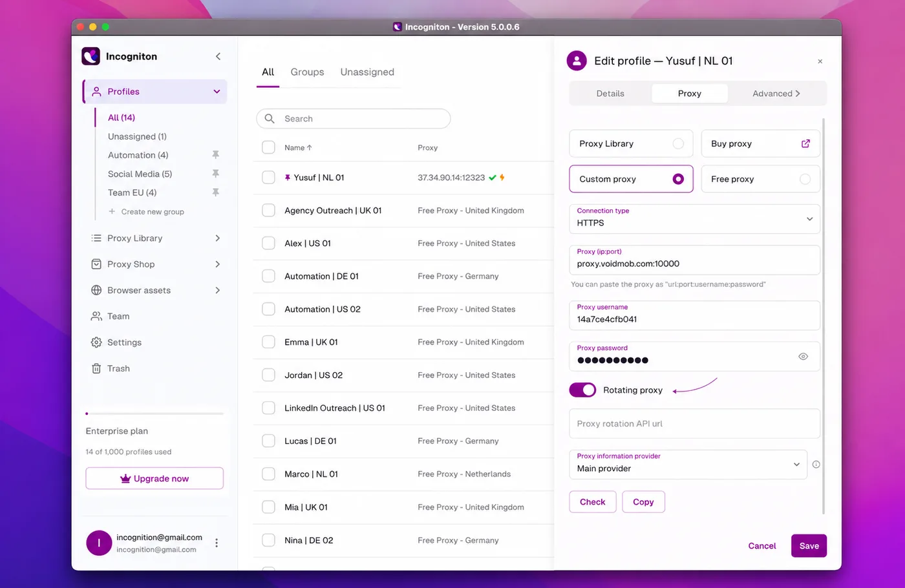Click the sort arrow next to Name column
Viewport: 905px width, 588px height.
pos(310,148)
